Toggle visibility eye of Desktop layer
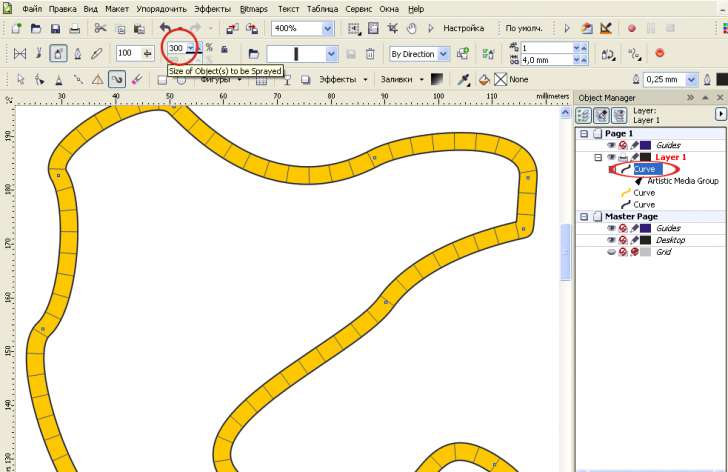Viewport: 728px width, 472px height. click(x=611, y=240)
